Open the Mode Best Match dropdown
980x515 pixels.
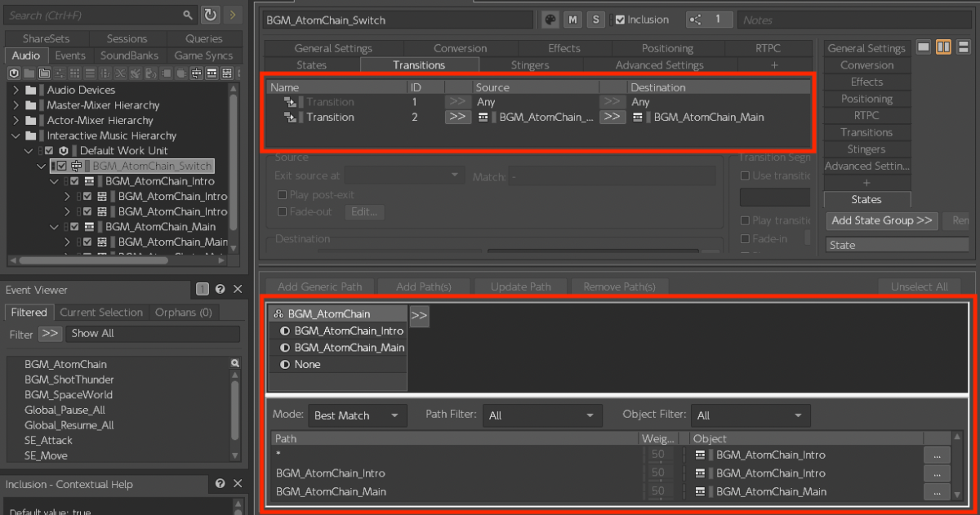(x=358, y=415)
